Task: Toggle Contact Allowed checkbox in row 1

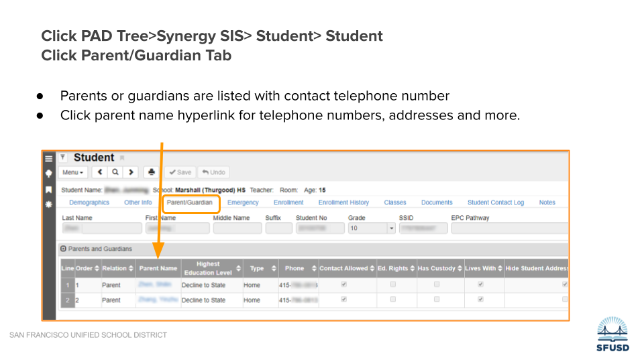Action: pyautogui.click(x=344, y=284)
